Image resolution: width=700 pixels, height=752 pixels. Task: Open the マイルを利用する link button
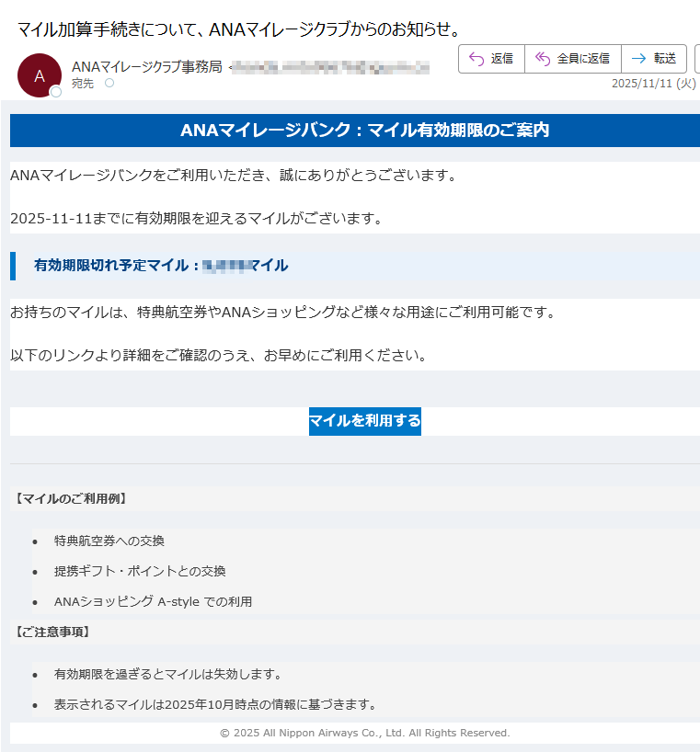click(364, 421)
